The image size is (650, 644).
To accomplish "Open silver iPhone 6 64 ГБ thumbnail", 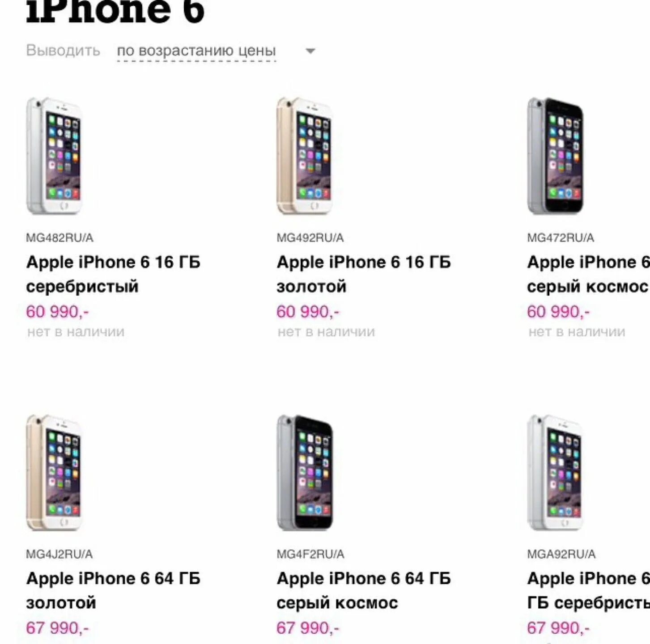I will [x=555, y=472].
